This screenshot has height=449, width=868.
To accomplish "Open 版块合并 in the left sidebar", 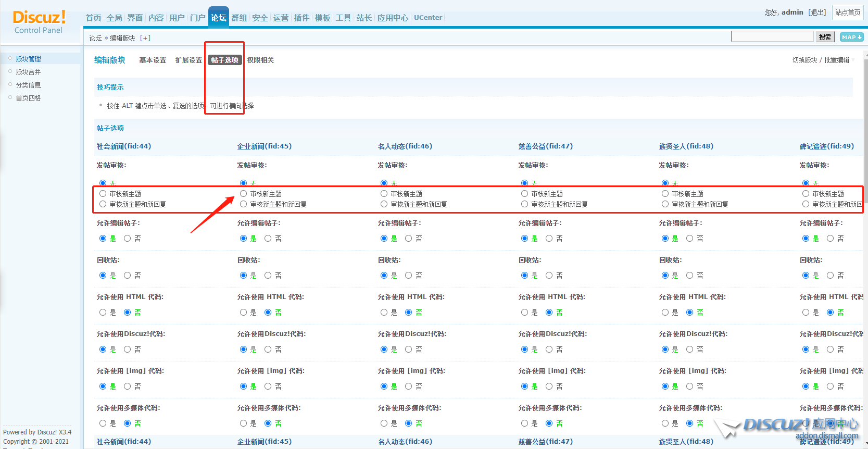I will 28,72.
